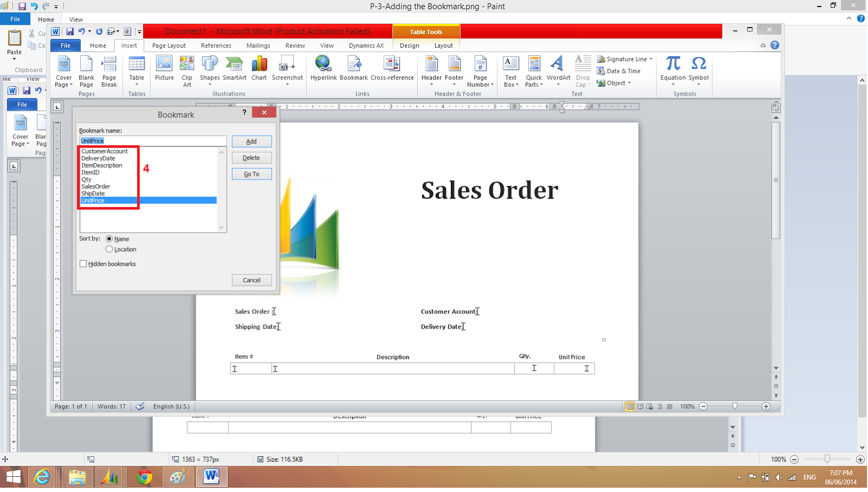
Task: Open the References tab
Action: 216,46
